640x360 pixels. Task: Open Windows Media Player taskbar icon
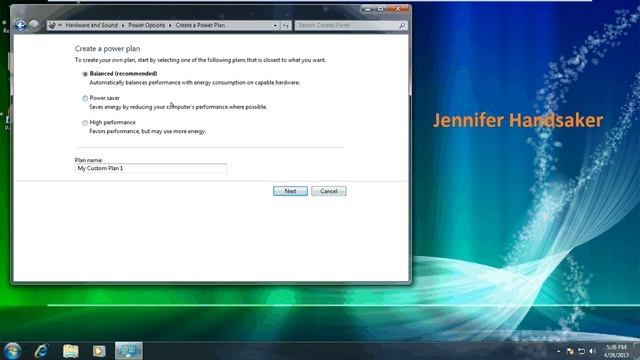coord(99,351)
